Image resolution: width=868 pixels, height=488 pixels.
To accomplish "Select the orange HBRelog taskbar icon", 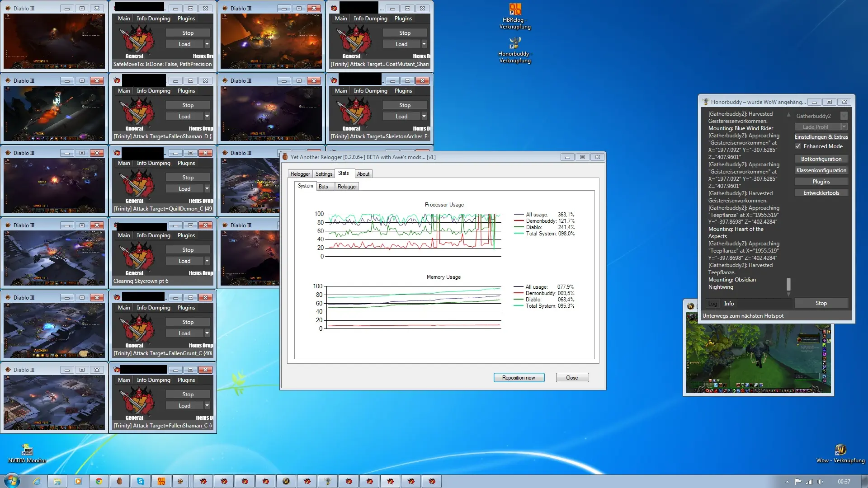I will [161, 481].
